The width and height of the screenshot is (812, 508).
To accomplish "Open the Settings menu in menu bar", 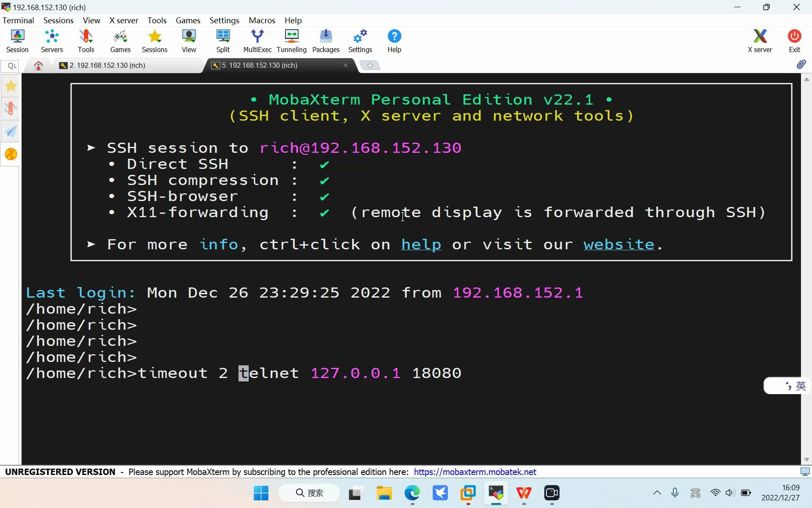I will coord(224,20).
